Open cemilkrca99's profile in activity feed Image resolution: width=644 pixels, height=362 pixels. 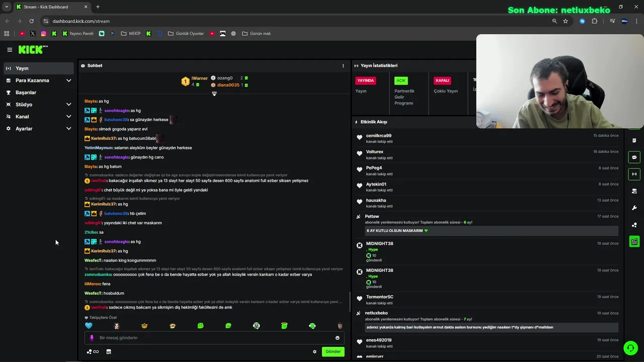tap(378, 136)
